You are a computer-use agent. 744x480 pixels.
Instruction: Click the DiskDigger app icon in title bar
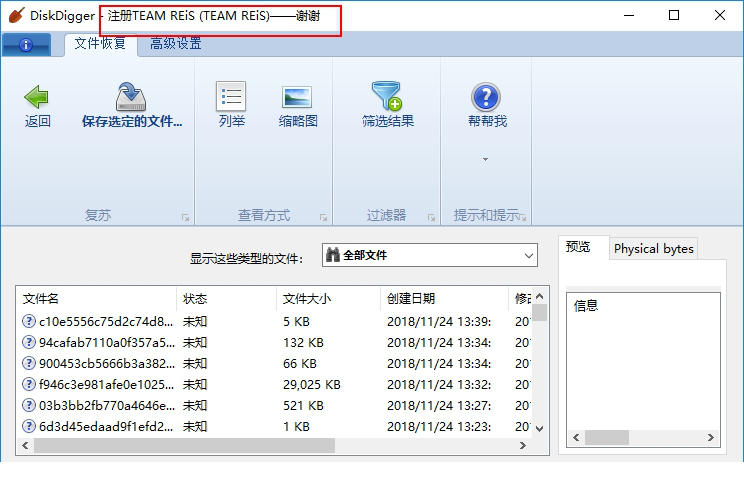pyautogui.click(x=17, y=15)
